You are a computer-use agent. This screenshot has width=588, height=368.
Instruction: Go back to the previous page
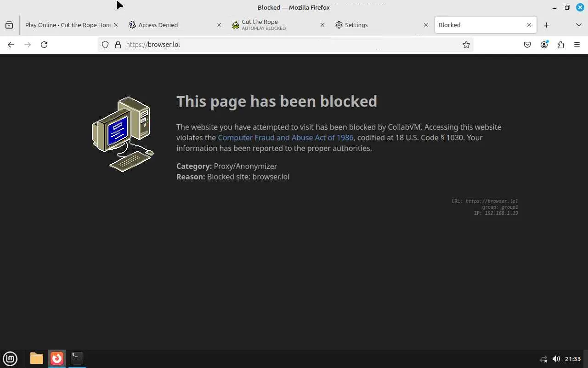(x=11, y=45)
